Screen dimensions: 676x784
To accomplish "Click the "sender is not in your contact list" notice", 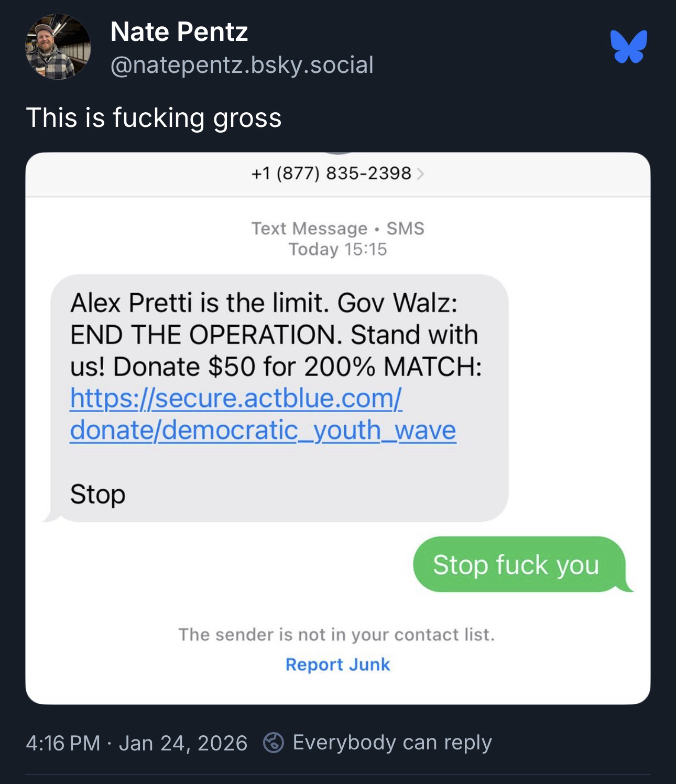I will [x=337, y=635].
